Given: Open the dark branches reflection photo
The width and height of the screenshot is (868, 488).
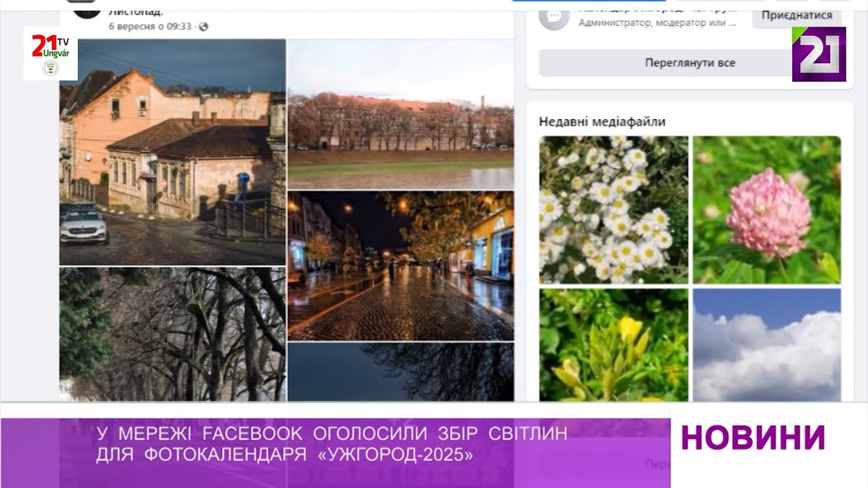Looking at the screenshot, I should pyautogui.click(x=400, y=371).
